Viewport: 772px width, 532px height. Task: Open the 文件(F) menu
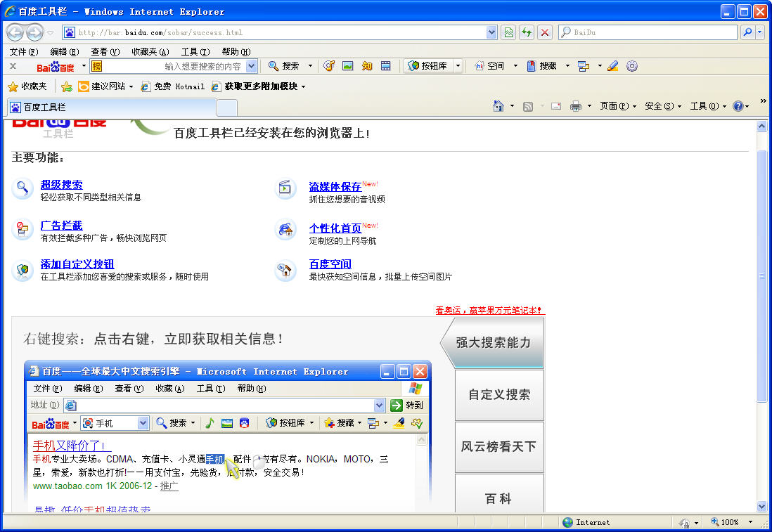click(x=24, y=52)
